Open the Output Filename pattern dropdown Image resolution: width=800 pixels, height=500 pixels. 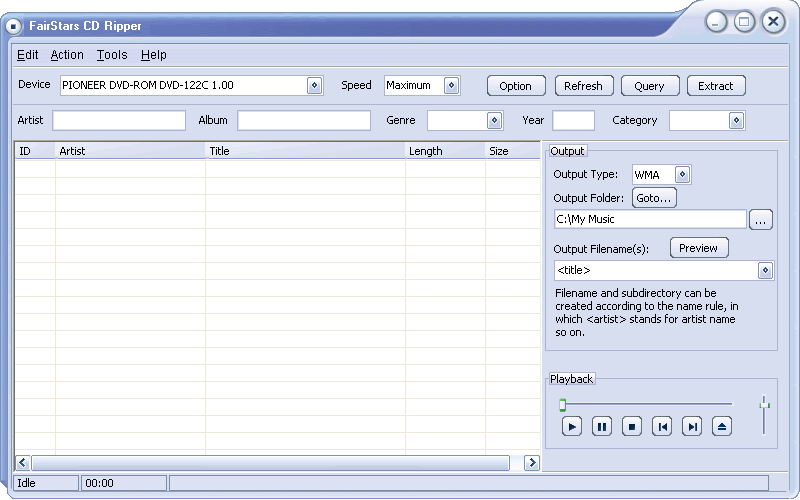click(765, 271)
